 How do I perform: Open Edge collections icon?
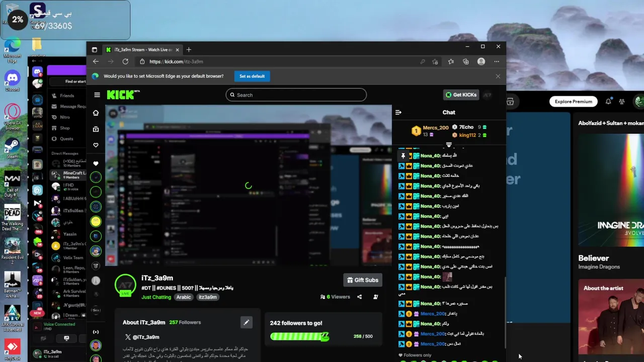[466, 61]
